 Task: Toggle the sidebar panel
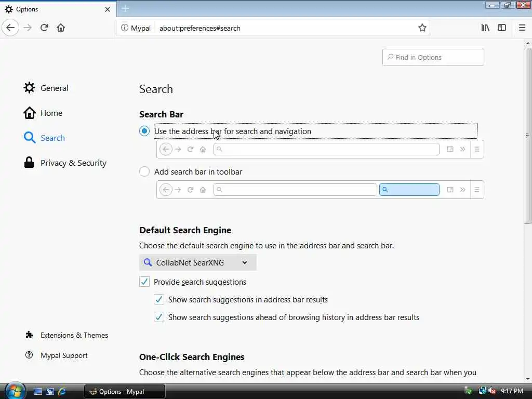pyautogui.click(x=502, y=28)
